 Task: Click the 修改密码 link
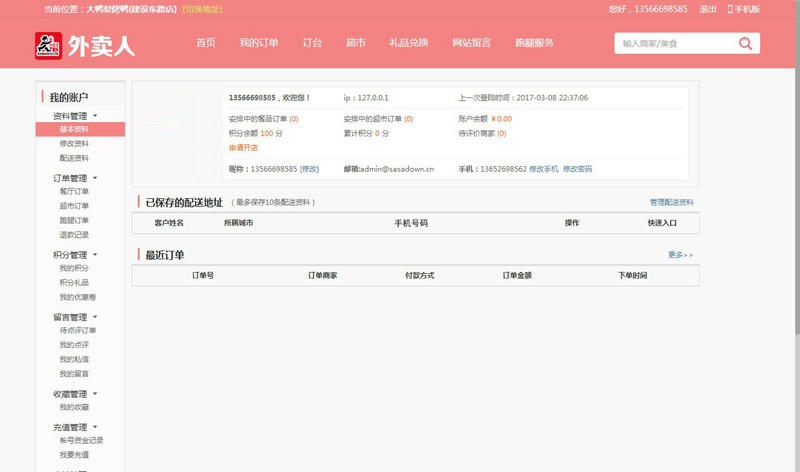(578, 169)
